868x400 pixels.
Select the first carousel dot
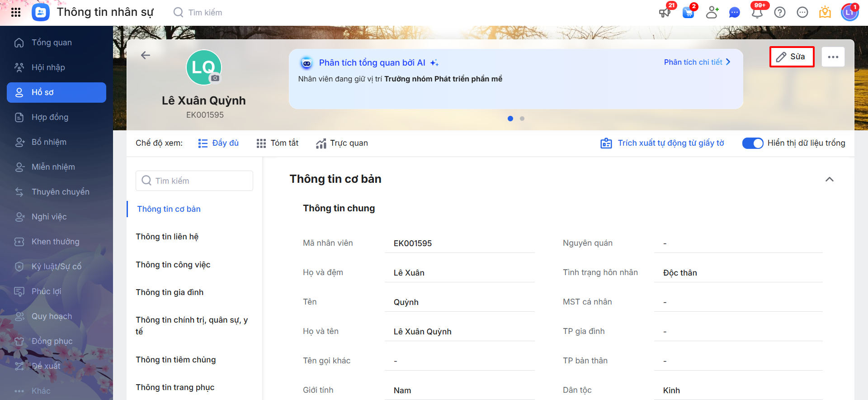pyautogui.click(x=510, y=119)
